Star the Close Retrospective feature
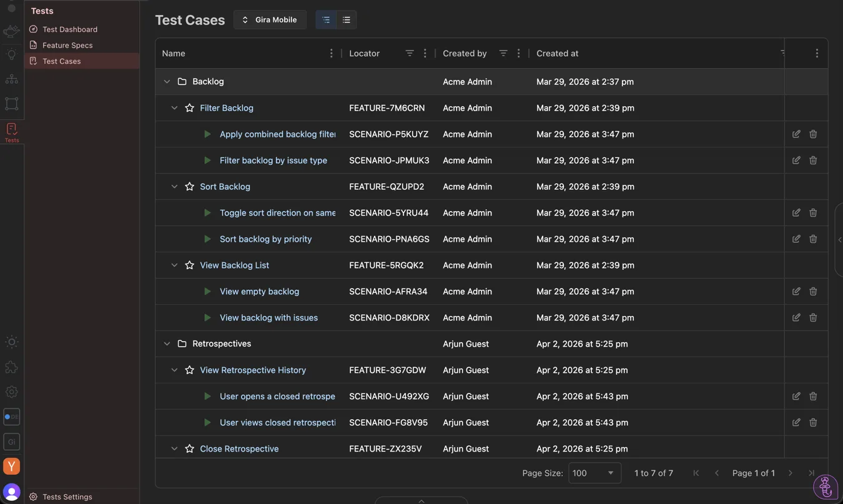 pyautogui.click(x=190, y=449)
